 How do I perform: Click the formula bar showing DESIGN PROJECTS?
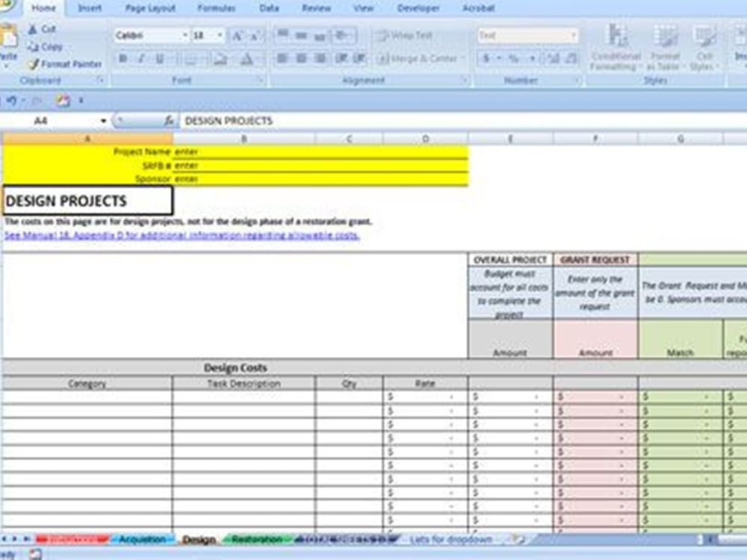pos(462,121)
